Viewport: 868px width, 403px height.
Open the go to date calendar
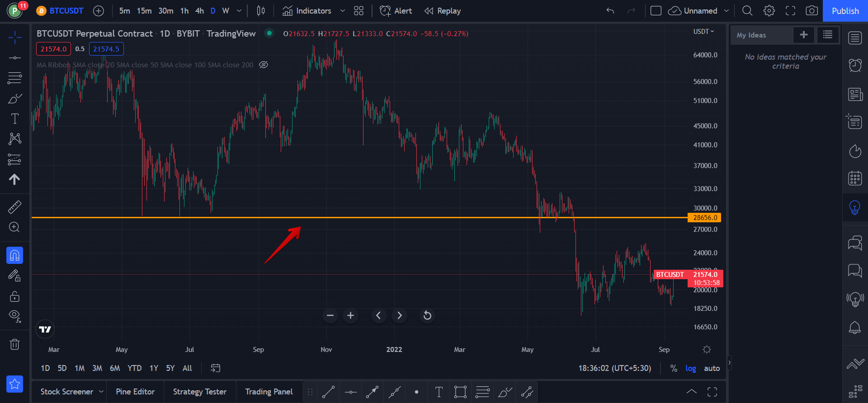tap(216, 368)
